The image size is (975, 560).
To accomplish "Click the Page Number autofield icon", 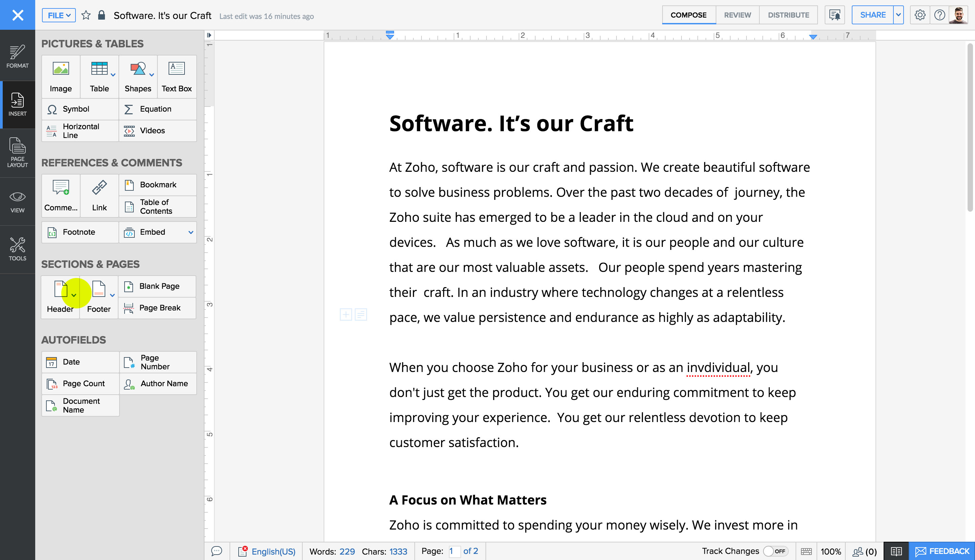I will (x=129, y=362).
